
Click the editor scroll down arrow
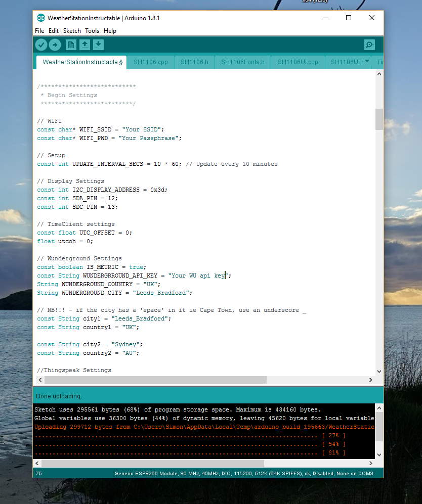[x=379, y=371]
